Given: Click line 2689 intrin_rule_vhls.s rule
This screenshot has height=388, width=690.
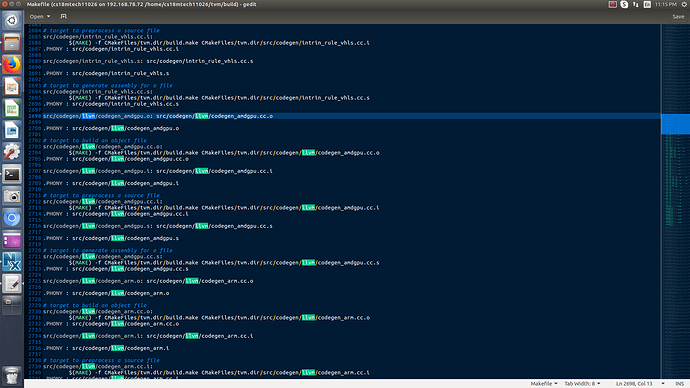Looking at the screenshot, I should point(148,61).
